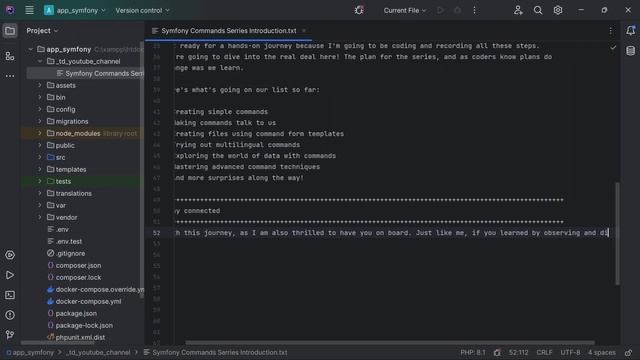Viewport: 640px width, 360px height.
Task: Change the 4 spaces indent setting
Action: (602, 353)
